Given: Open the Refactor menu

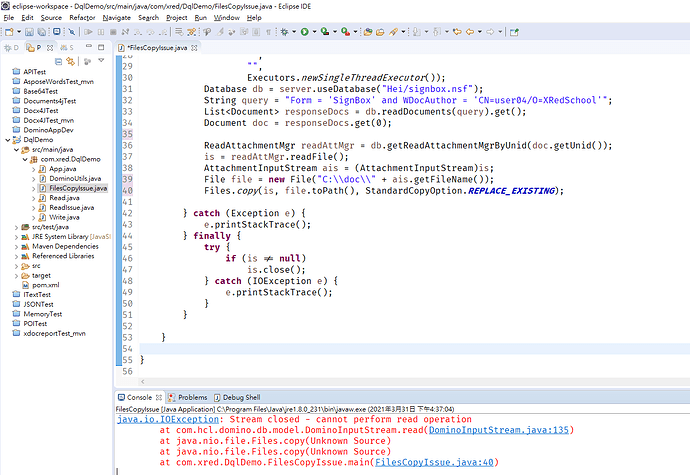Looking at the screenshot, I should (83, 18).
